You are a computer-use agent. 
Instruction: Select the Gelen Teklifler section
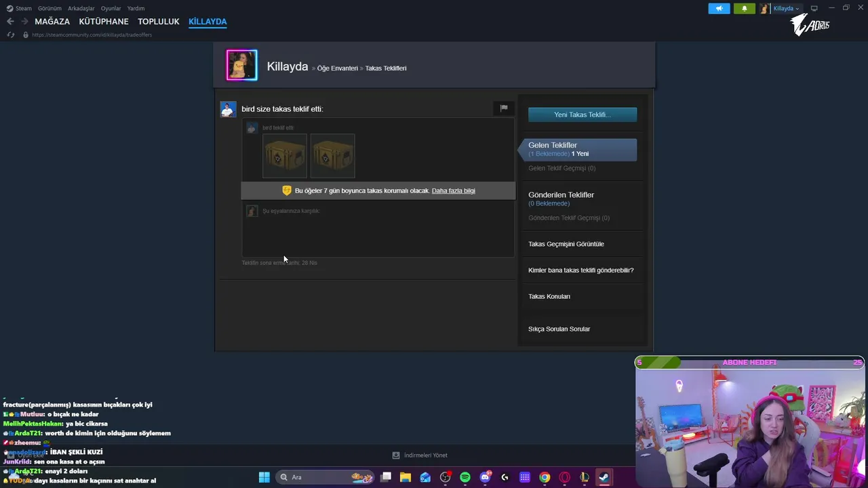(x=578, y=149)
